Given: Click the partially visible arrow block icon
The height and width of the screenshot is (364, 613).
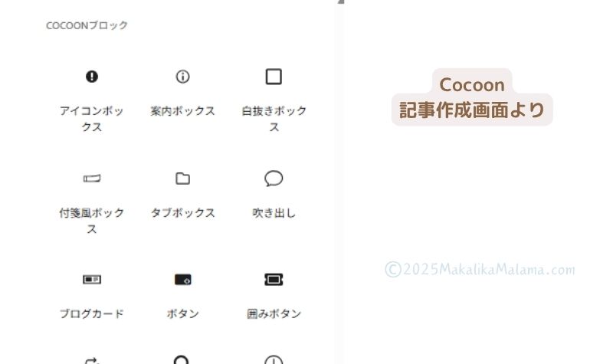Looking at the screenshot, I should click(x=92, y=360).
